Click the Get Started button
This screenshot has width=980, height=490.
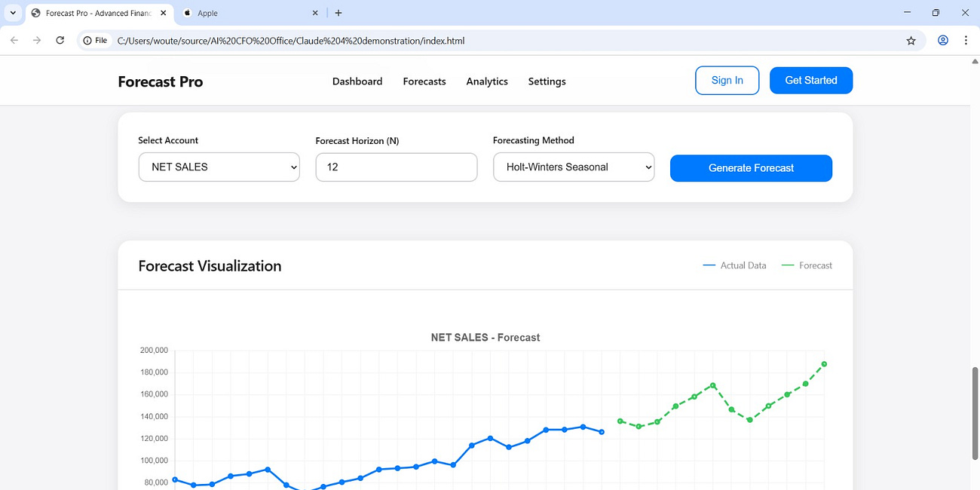811,81
